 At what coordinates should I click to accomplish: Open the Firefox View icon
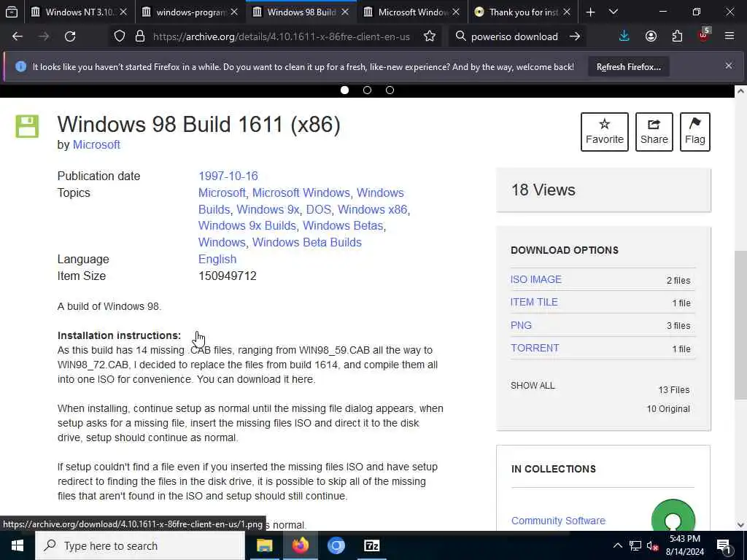point(12,12)
